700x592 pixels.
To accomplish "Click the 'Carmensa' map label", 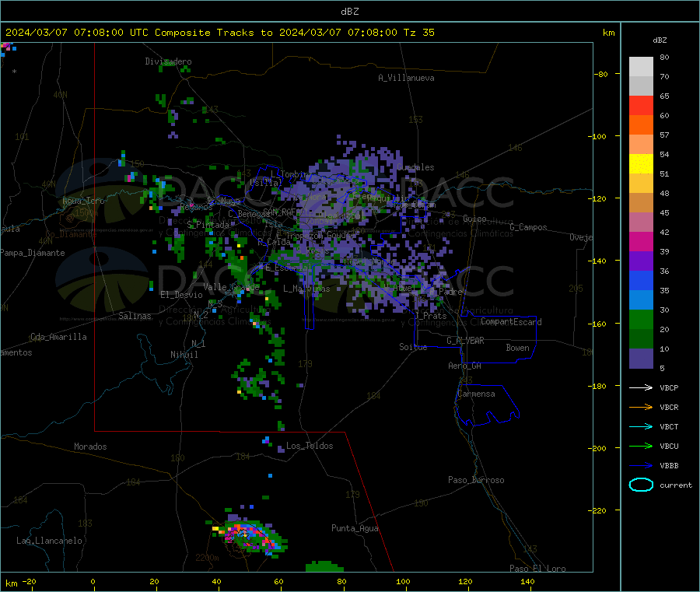I will pyautogui.click(x=476, y=394).
